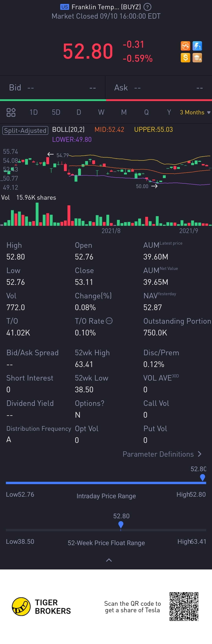Viewport: 212px width, 644px height.
Task: Select the Y yearly chart tab
Action: pos(169,112)
